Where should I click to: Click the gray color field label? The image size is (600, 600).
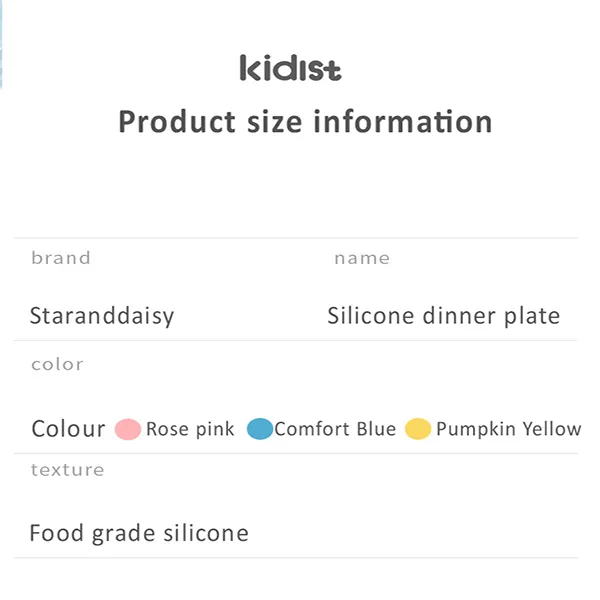[57, 364]
